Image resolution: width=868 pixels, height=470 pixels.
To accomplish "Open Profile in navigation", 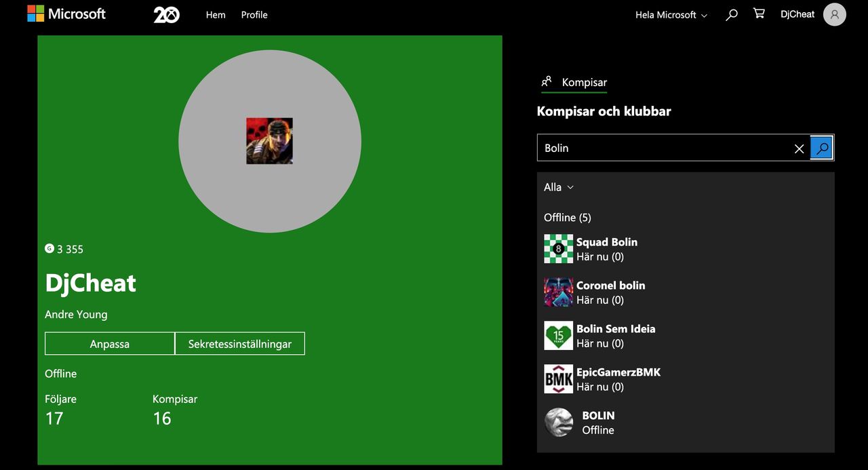I will [254, 15].
